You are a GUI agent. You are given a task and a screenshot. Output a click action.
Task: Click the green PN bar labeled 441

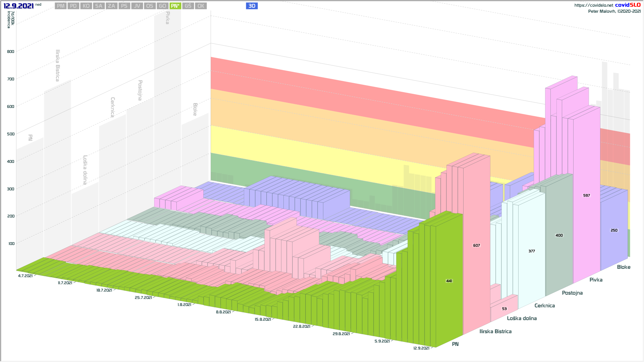pos(449,281)
